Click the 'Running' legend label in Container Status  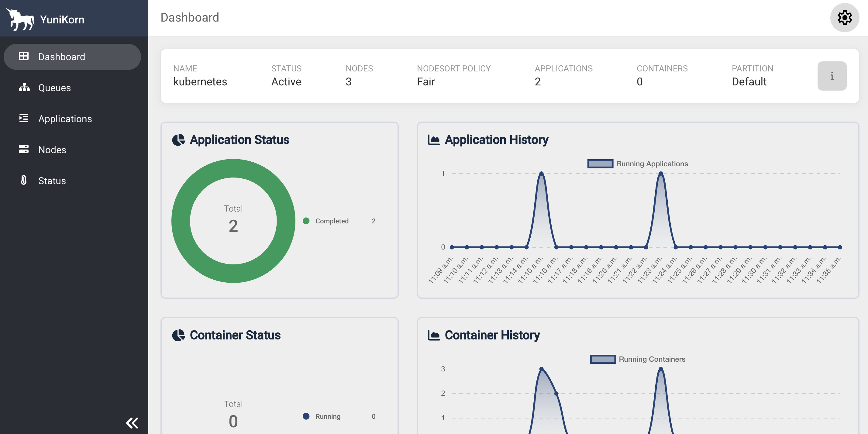pos(328,416)
